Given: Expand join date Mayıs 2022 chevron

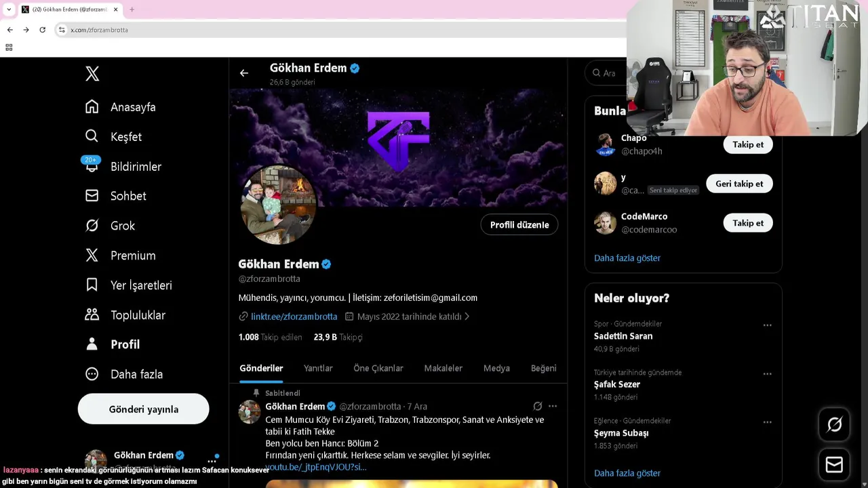Looking at the screenshot, I should click(x=467, y=317).
